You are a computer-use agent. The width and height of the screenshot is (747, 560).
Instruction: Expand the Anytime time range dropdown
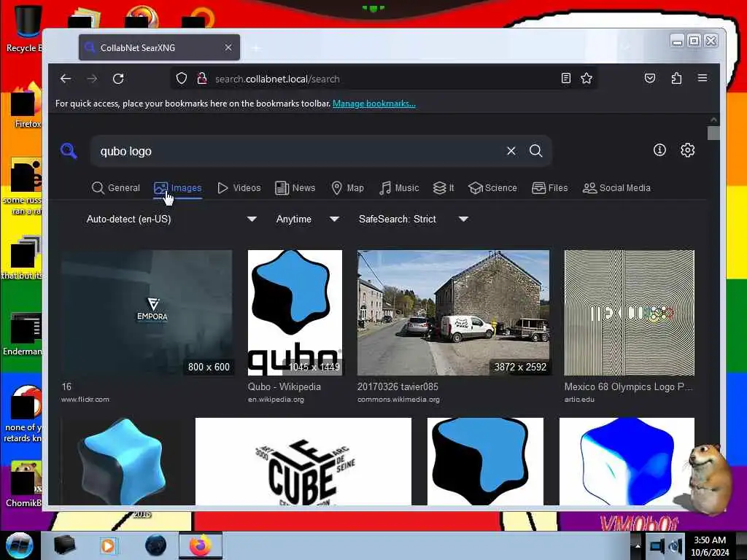(x=307, y=219)
